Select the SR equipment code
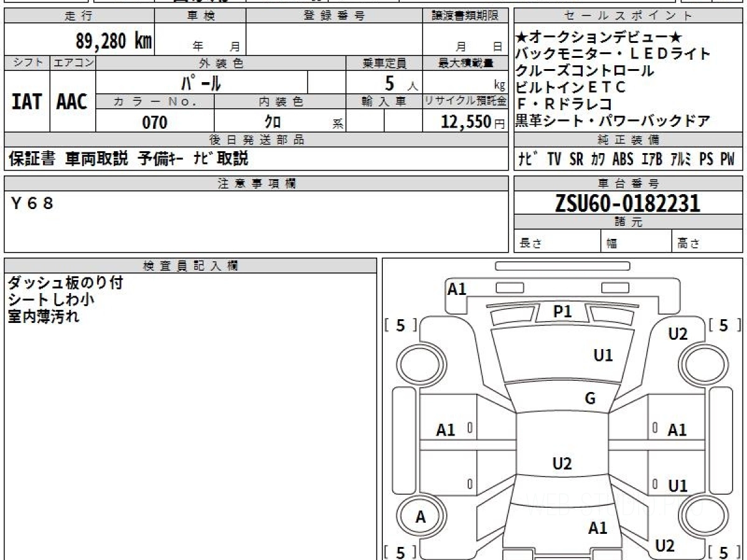The height and width of the screenshot is (560, 747). [576, 159]
